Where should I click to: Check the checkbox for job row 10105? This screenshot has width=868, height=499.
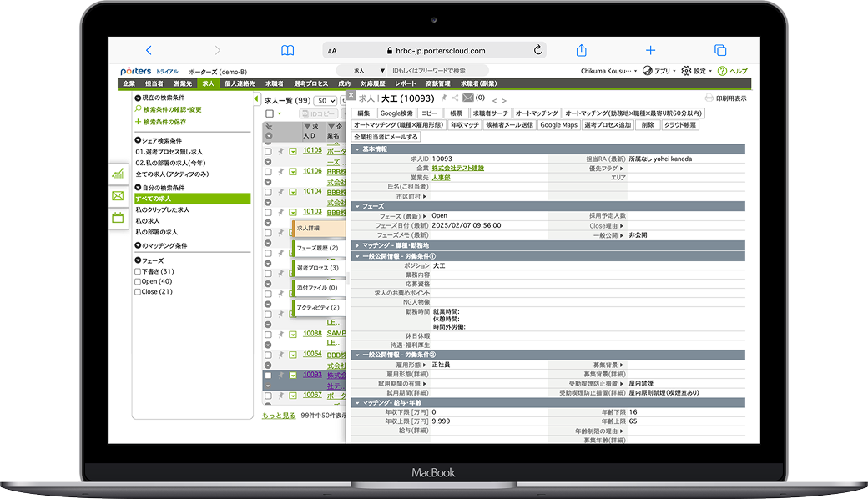(268, 151)
